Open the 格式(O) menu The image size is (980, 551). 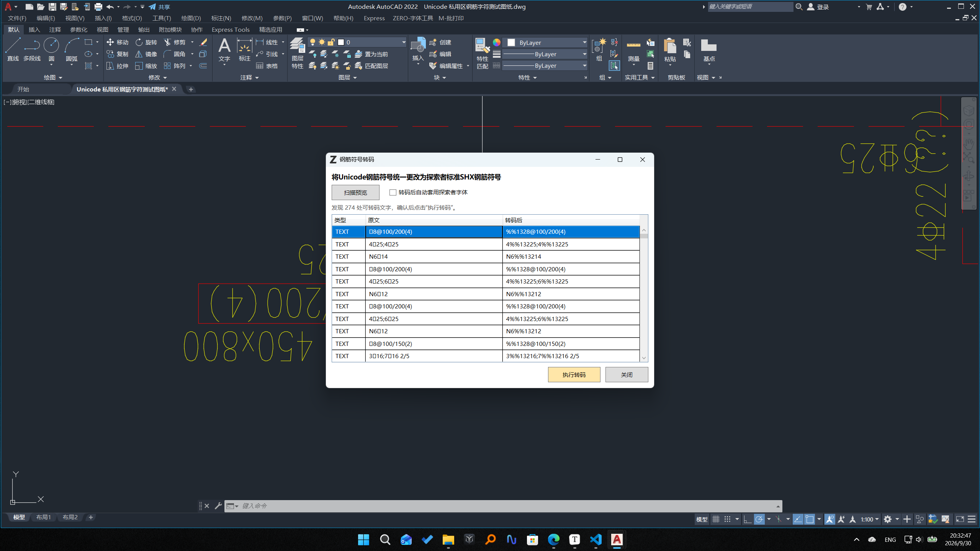coord(132,18)
